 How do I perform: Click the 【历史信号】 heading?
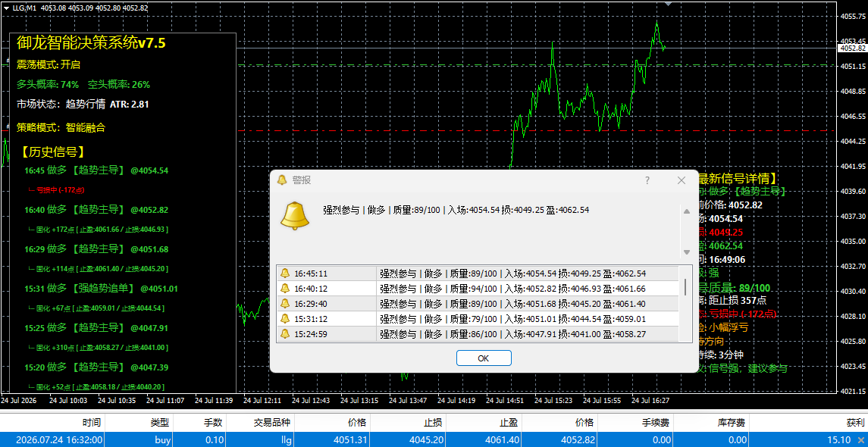[x=53, y=152]
